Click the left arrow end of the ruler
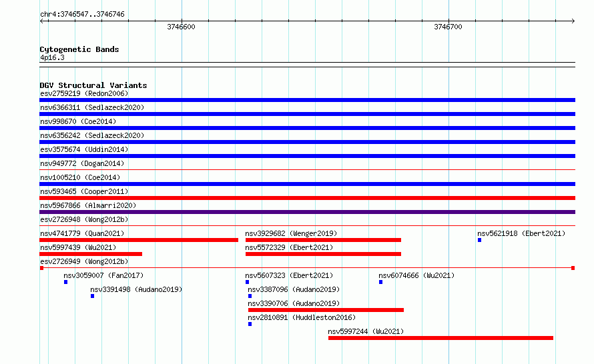Screen dimensions: 594x364 pos(41,21)
